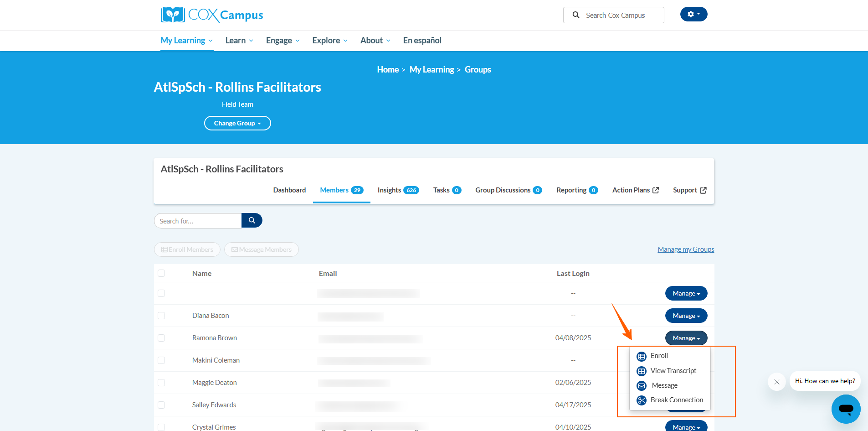Focus the members 'Search for...' field
Viewport: 868px width, 431px height.
tap(198, 221)
